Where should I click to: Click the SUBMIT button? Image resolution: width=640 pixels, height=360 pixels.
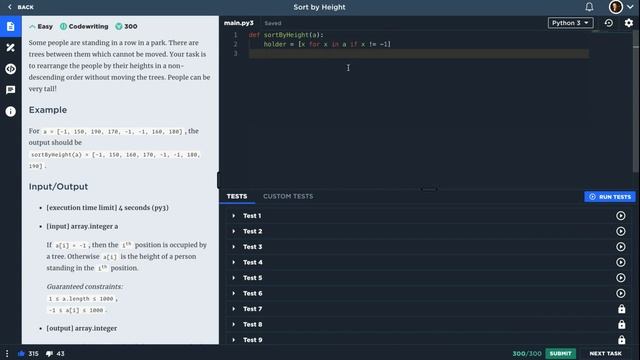click(x=560, y=353)
